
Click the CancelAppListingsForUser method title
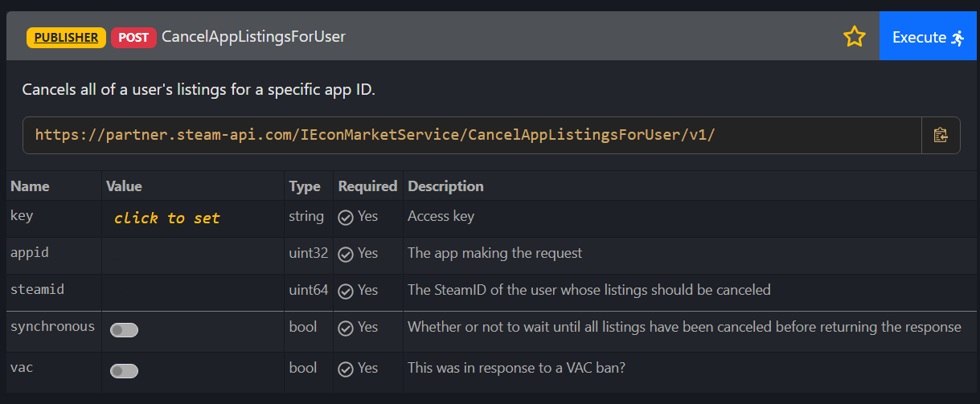254,37
